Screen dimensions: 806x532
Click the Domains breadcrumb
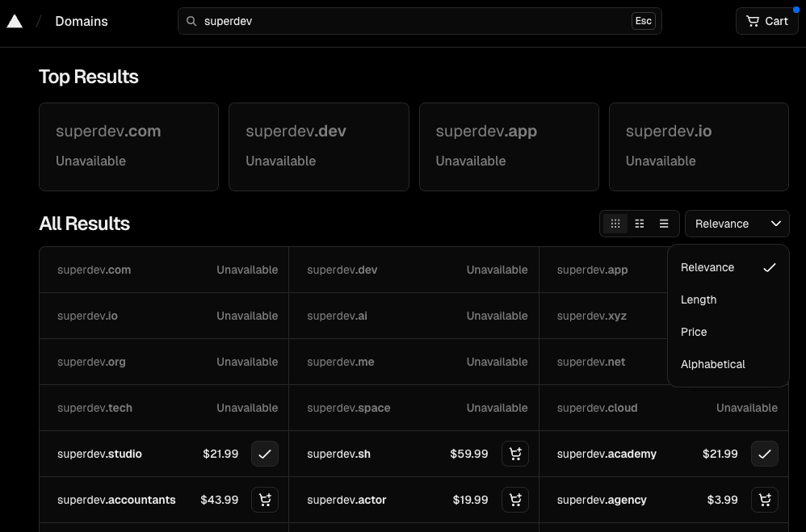coord(81,21)
